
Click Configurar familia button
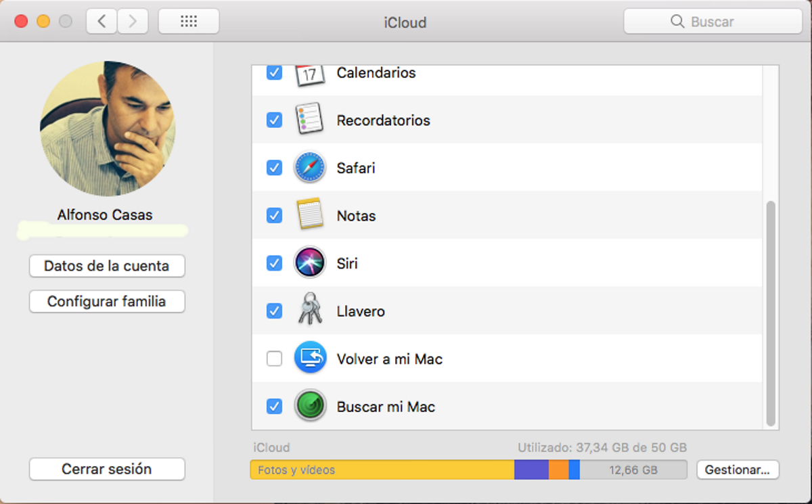(107, 301)
